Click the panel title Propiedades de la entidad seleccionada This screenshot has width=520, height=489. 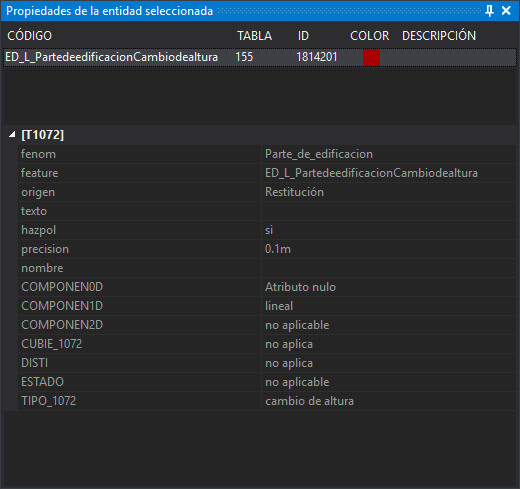point(109,11)
